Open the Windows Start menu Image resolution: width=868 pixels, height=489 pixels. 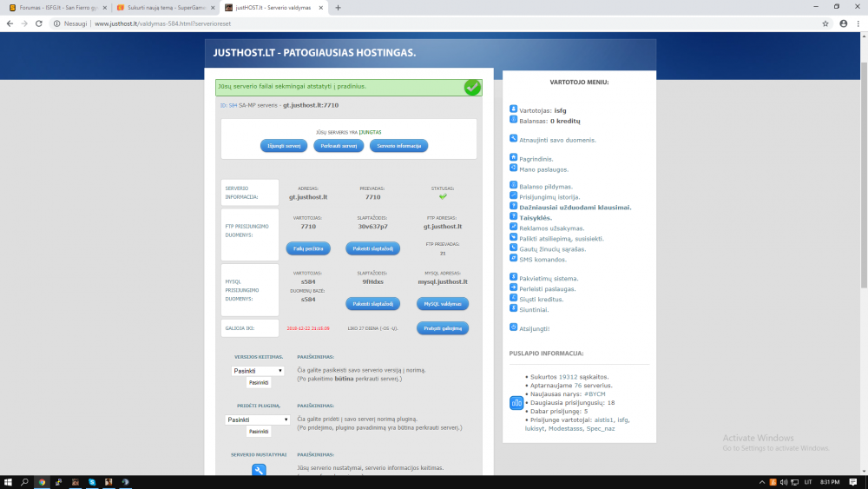coord(8,482)
